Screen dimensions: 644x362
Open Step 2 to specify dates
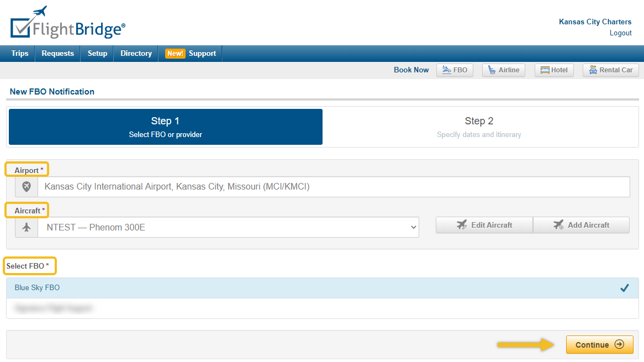coord(478,127)
